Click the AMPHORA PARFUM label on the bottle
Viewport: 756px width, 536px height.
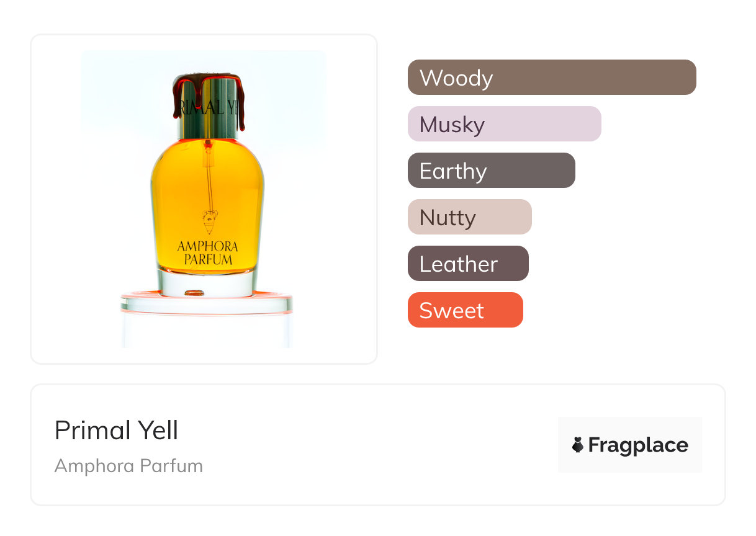pos(207,253)
